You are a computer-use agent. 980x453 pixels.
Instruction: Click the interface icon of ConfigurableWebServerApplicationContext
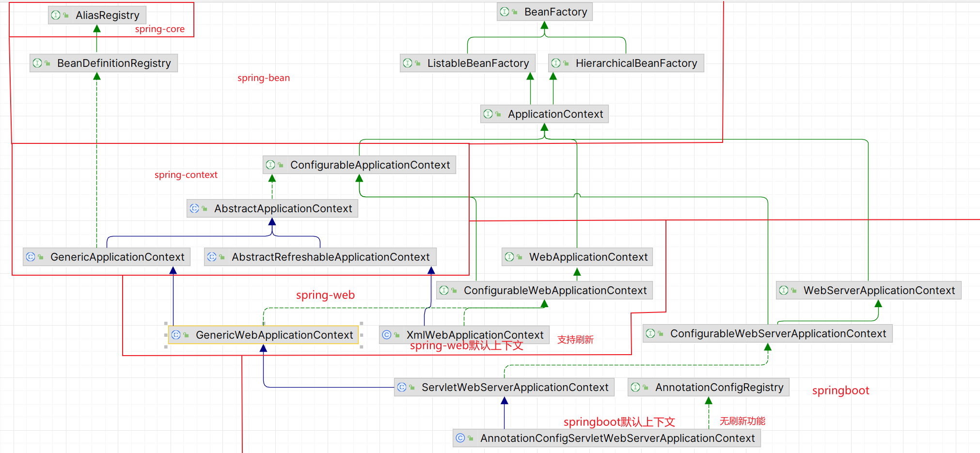[x=650, y=333]
